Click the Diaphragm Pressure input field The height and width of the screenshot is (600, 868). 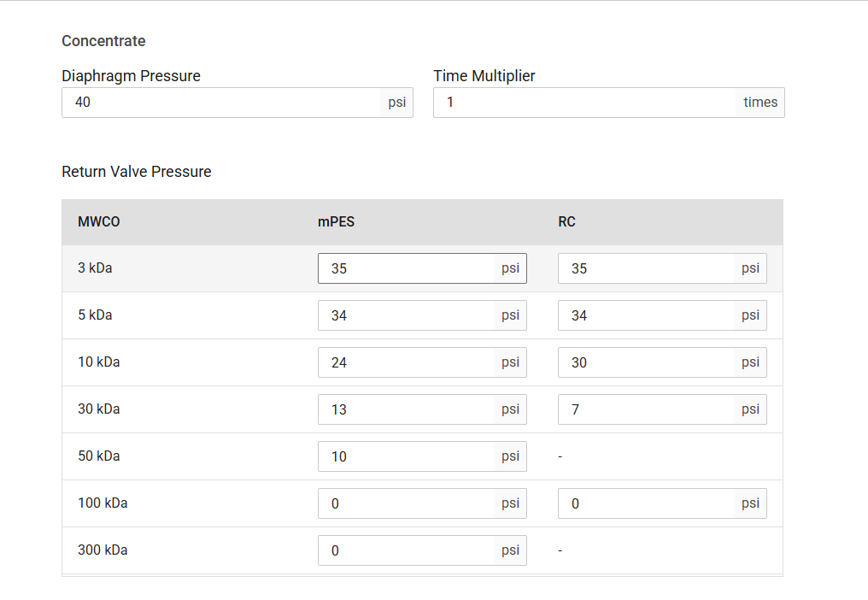(x=220, y=103)
